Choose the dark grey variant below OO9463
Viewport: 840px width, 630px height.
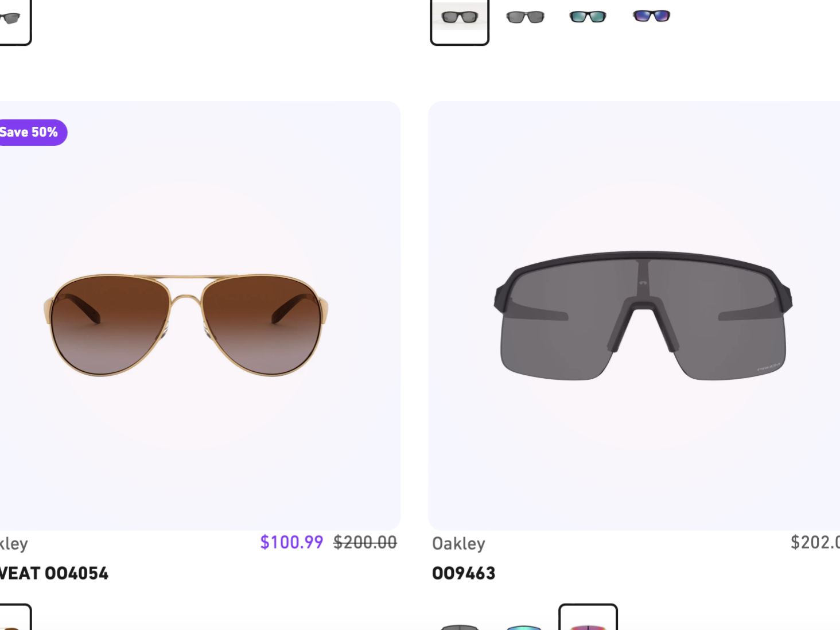[x=460, y=627]
